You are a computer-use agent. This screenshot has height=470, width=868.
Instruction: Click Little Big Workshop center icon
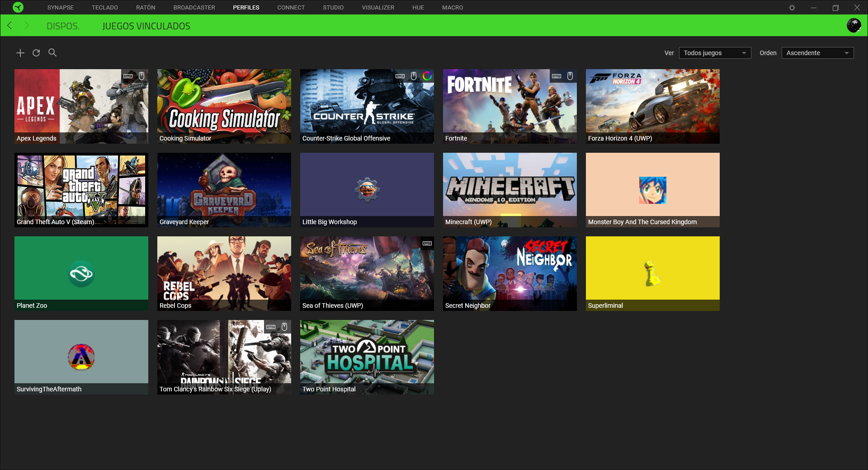point(367,190)
